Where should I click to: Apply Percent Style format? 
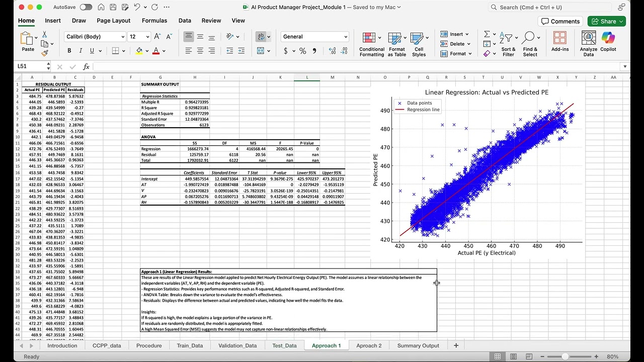302,51
